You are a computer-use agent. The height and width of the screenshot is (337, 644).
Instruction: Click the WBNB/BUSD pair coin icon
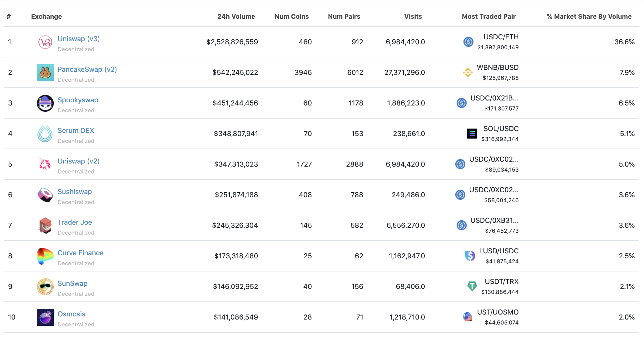[x=468, y=72]
